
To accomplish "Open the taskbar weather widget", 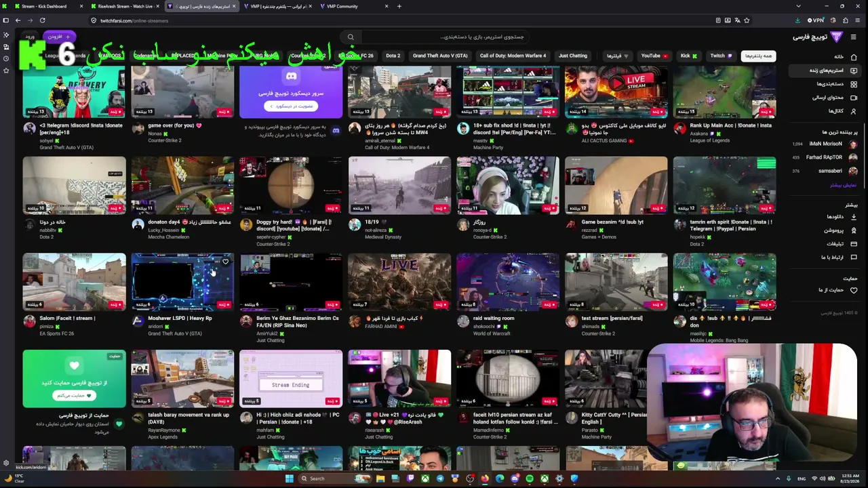I will click(14, 479).
